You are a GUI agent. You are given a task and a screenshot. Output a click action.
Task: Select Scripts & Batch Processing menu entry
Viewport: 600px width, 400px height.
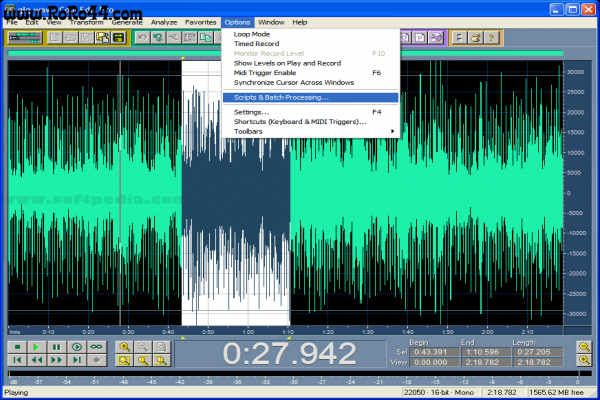pyautogui.click(x=310, y=97)
